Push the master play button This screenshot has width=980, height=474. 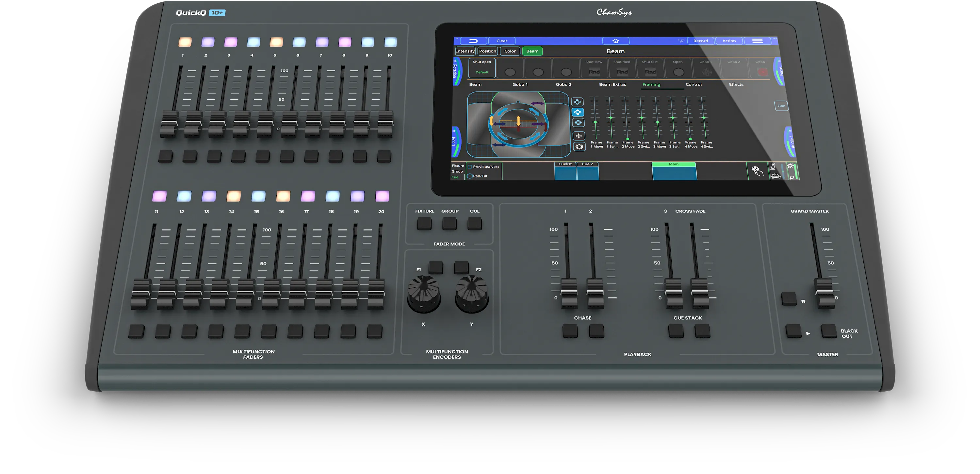coord(793,331)
